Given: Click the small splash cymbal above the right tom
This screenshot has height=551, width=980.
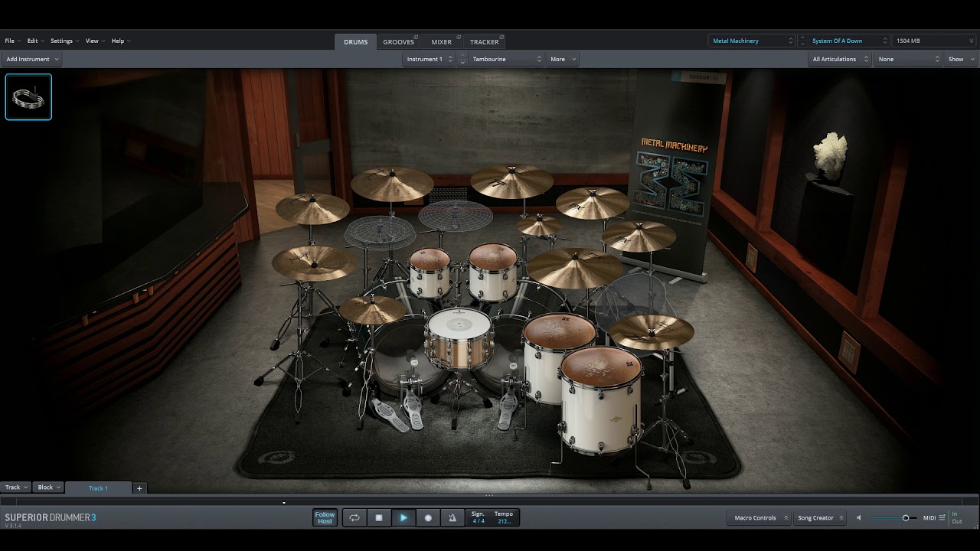Looking at the screenshot, I should [539, 225].
